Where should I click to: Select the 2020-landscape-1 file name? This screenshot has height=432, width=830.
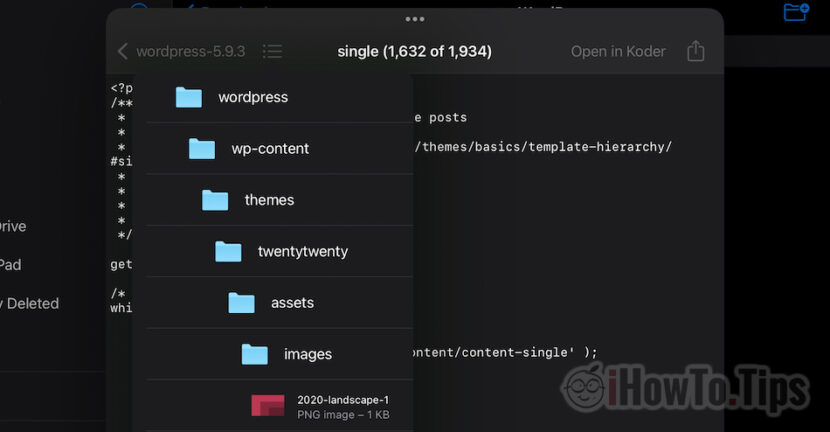(343, 399)
